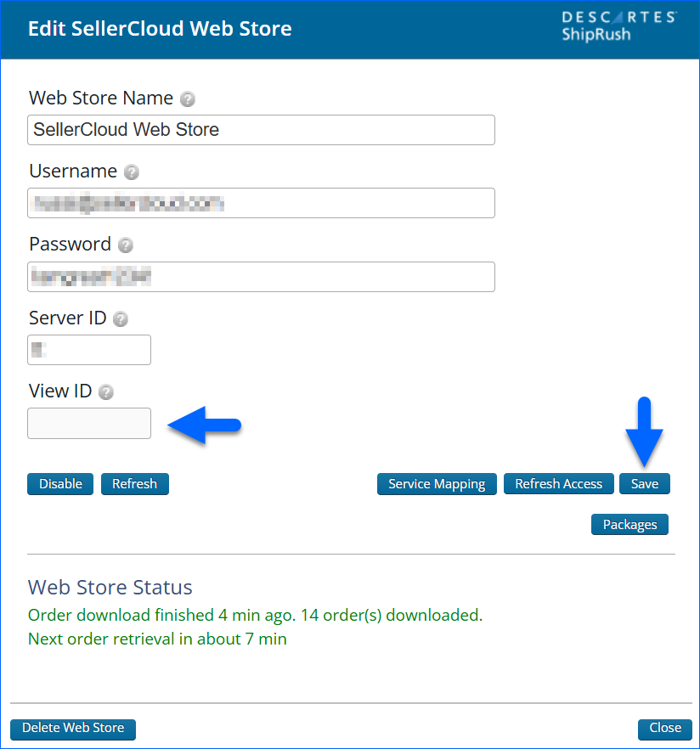This screenshot has height=749, width=700.
Task: Disable the web store
Action: tap(60, 484)
